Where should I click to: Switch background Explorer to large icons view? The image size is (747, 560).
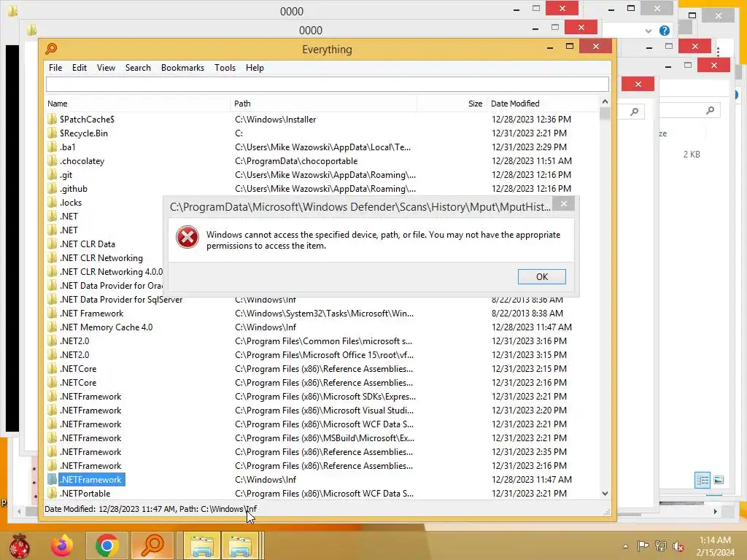click(719, 480)
